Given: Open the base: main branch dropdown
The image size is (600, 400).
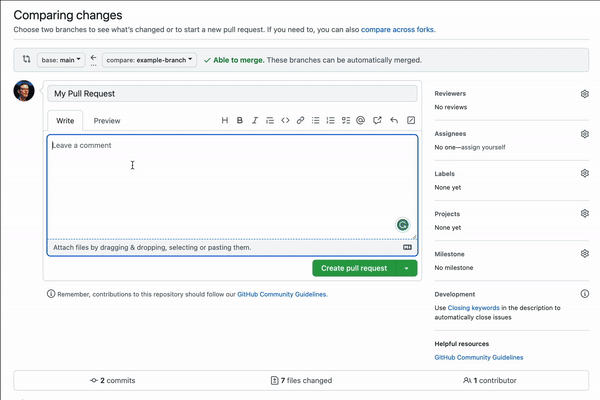Looking at the screenshot, I should (x=61, y=60).
